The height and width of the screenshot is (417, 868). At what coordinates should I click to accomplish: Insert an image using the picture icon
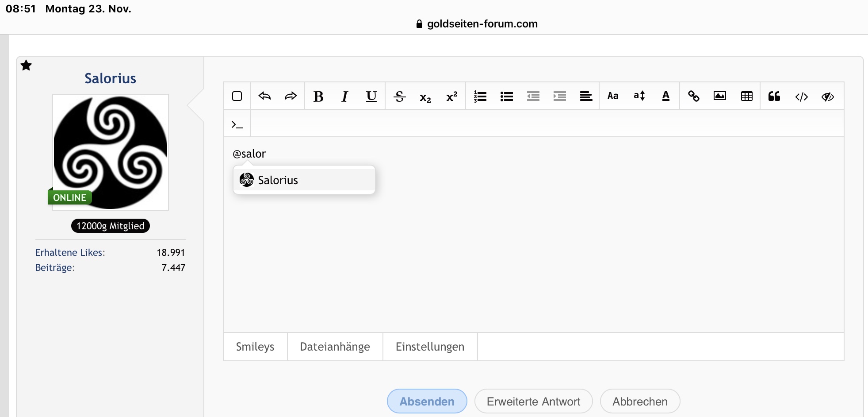720,96
